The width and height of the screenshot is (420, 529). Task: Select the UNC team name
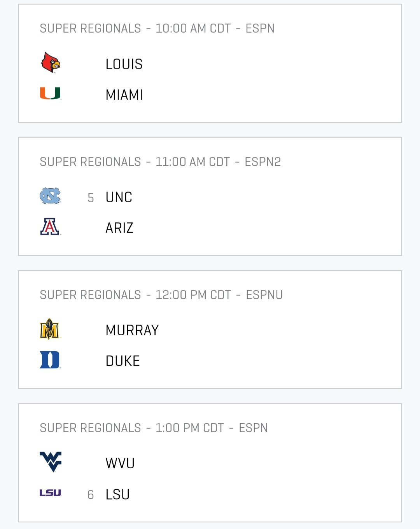[119, 197]
